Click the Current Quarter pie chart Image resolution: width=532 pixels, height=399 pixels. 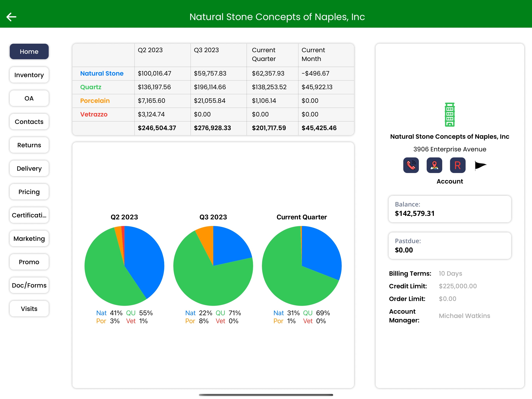pyautogui.click(x=302, y=266)
